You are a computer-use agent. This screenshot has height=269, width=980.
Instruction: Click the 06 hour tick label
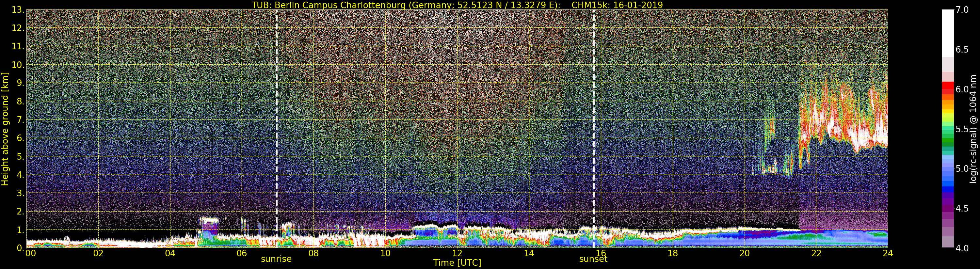242,253
